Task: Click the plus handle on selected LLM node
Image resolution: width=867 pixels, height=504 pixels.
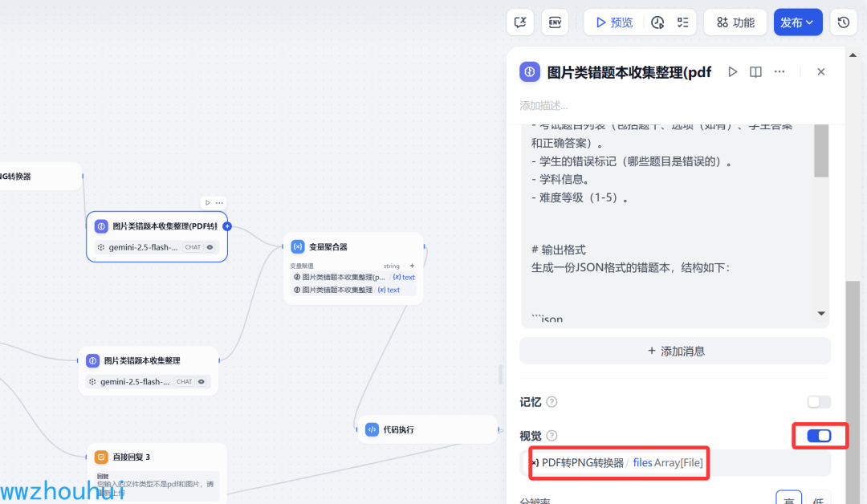Action: (227, 226)
